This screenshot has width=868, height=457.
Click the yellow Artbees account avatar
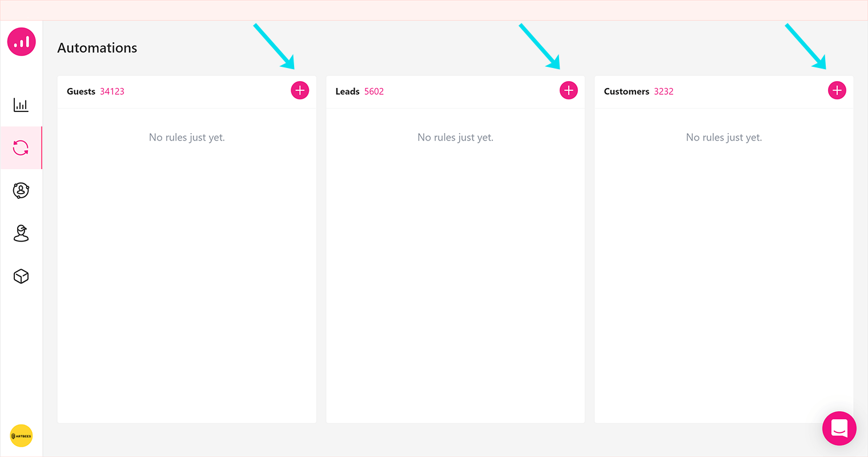(21, 436)
